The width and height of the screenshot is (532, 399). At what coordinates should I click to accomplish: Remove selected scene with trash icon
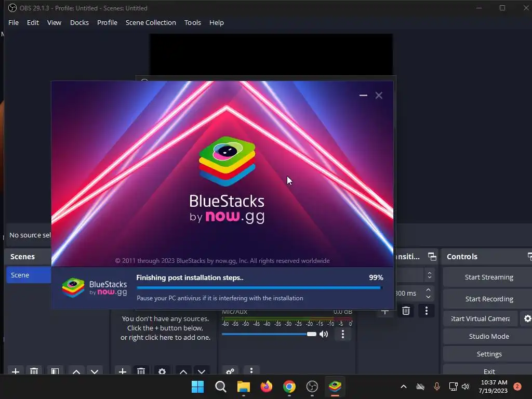pyautogui.click(x=34, y=371)
